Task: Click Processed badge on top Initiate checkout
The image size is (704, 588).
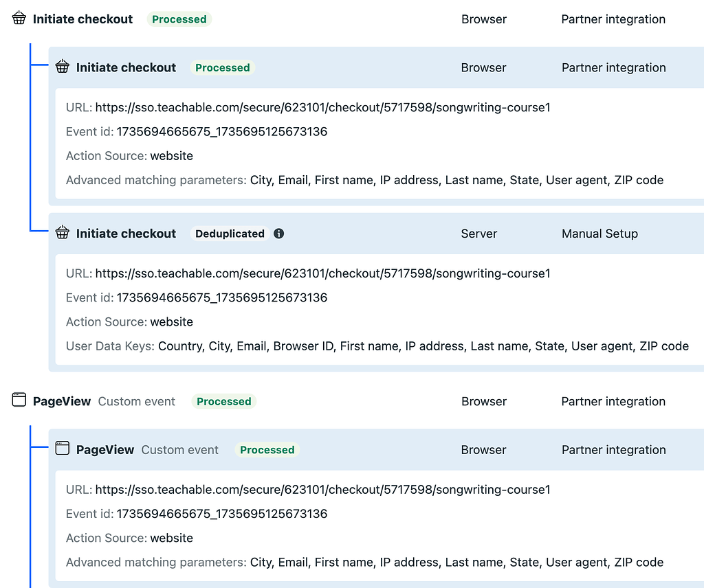Action: click(x=179, y=19)
